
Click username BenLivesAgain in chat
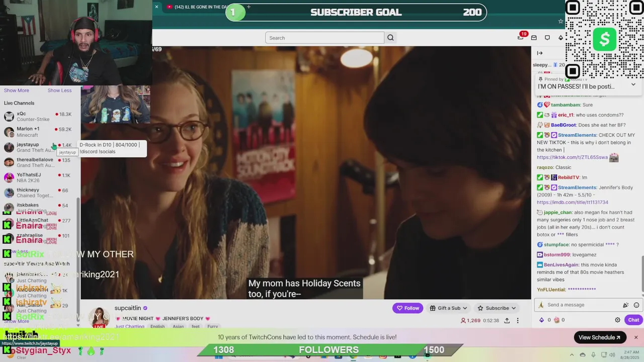tap(561, 265)
